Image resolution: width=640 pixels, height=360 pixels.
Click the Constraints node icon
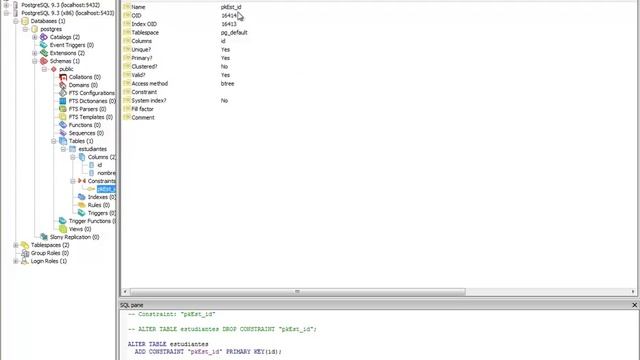coord(82,181)
